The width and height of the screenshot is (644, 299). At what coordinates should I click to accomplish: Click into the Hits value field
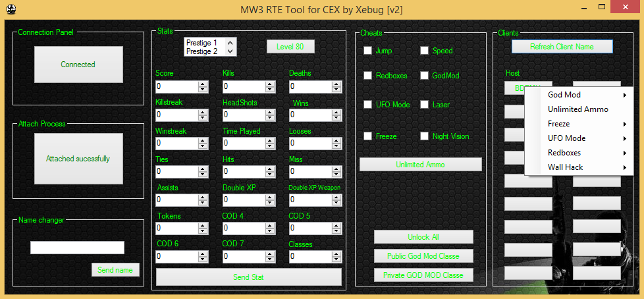244,172
